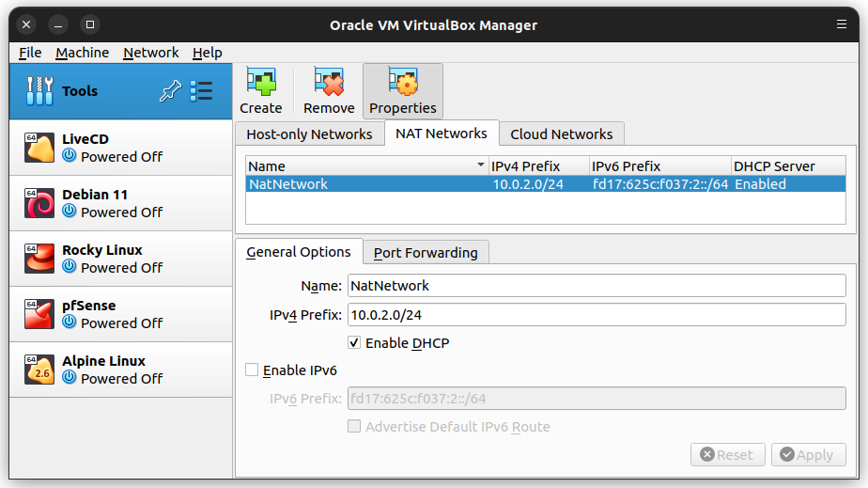Select the NAT Networks tab
Image resolution: width=868 pixels, height=488 pixels.
(x=442, y=134)
